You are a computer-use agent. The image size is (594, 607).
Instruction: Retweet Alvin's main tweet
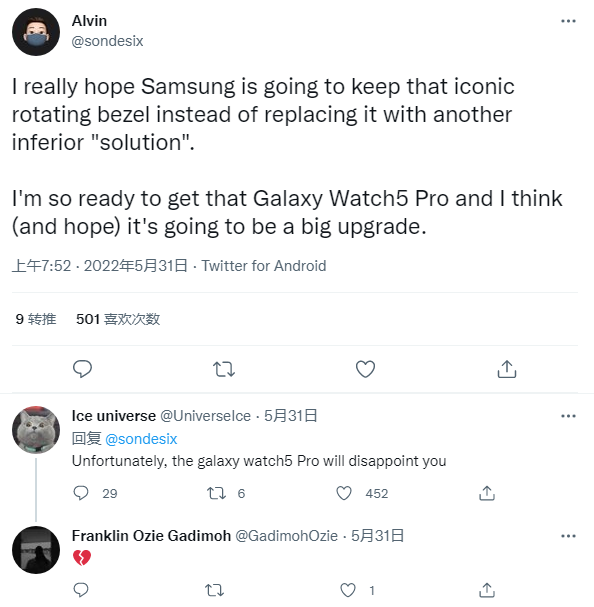pos(224,369)
